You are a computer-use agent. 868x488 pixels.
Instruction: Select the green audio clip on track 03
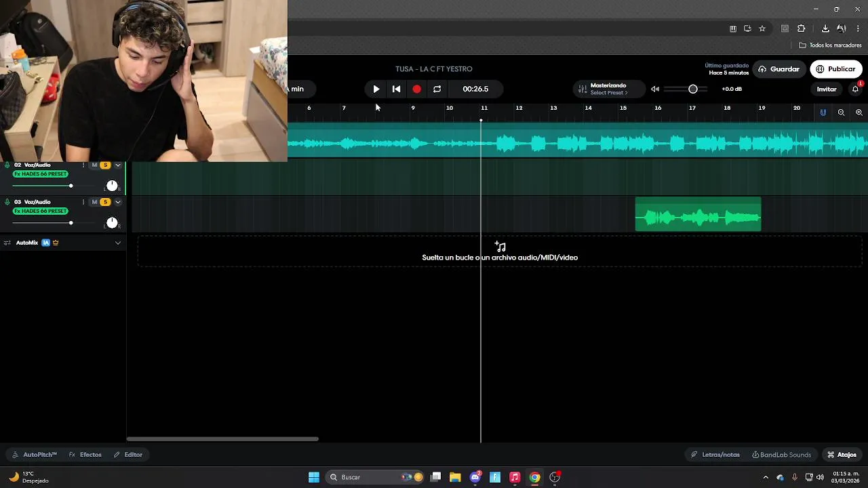point(698,215)
